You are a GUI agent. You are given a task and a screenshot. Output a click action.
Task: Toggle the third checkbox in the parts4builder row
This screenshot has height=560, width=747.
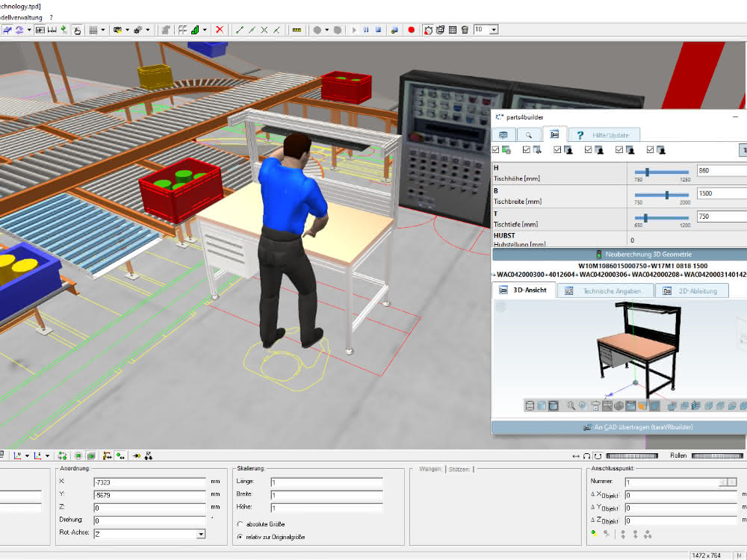[557, 150]
